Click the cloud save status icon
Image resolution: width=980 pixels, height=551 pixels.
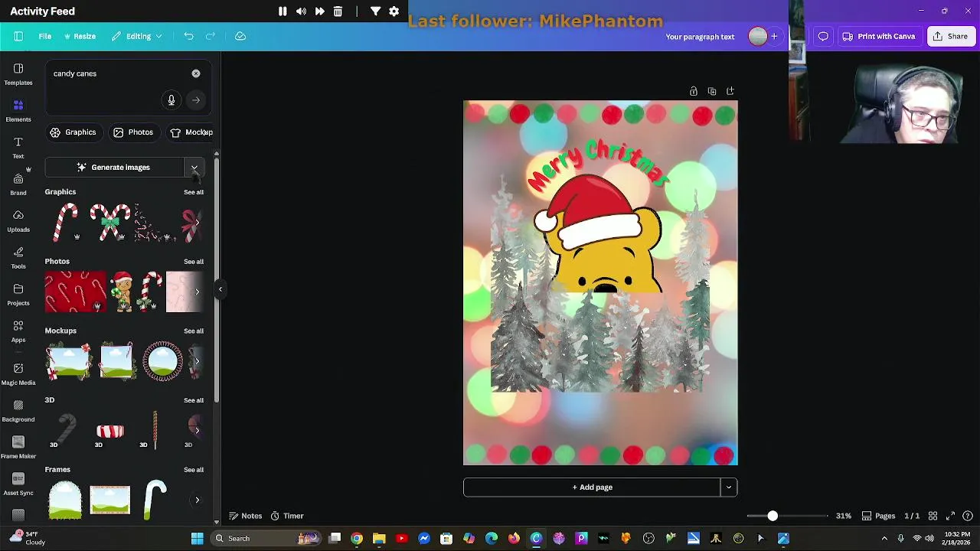click(x=240, y=36)
